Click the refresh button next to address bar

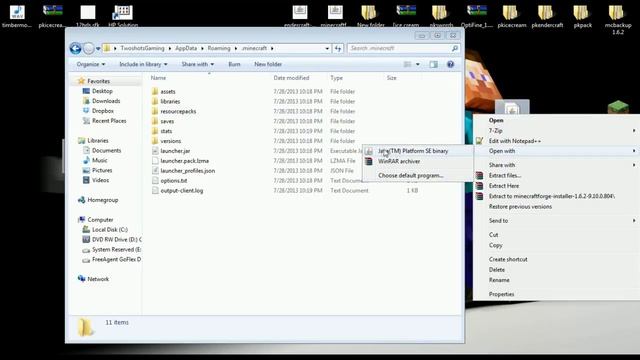point(338,49)
